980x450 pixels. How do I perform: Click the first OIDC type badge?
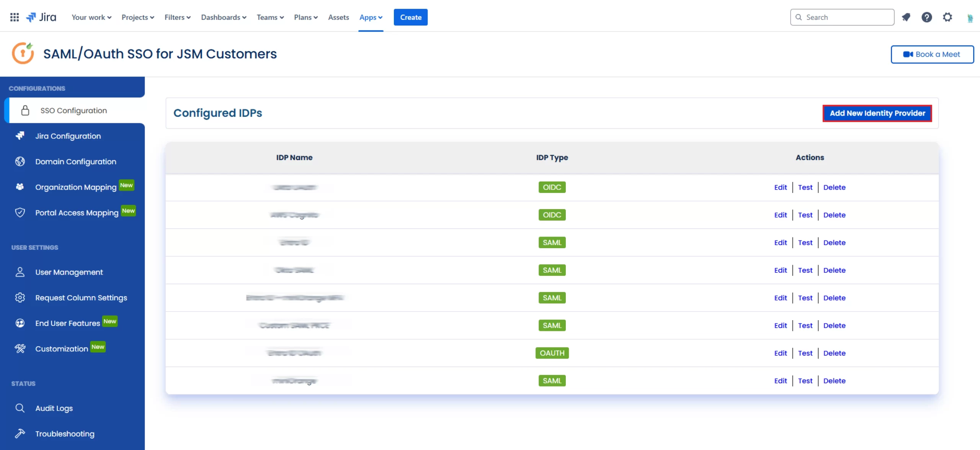coord(552,187)
